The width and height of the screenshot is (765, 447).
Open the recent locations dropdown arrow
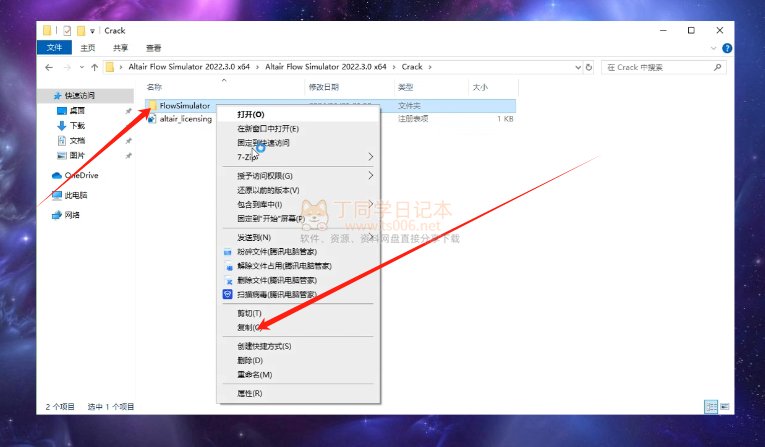(81, 67)
